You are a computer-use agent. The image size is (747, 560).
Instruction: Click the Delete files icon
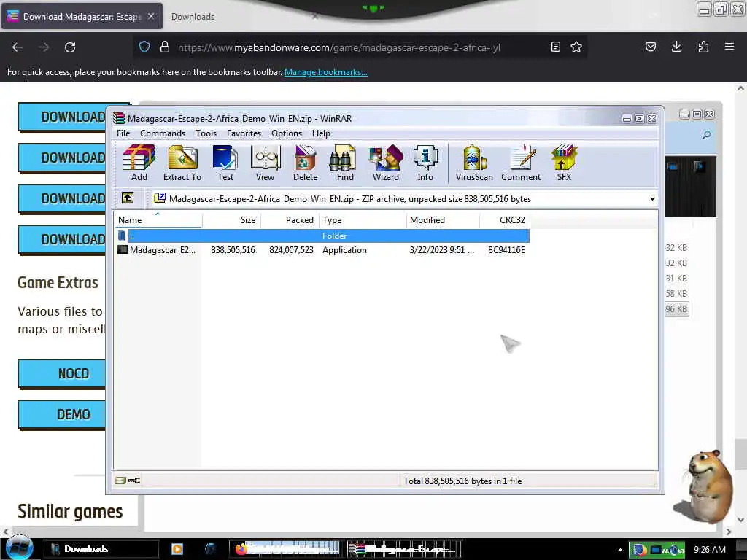point(305,163)
